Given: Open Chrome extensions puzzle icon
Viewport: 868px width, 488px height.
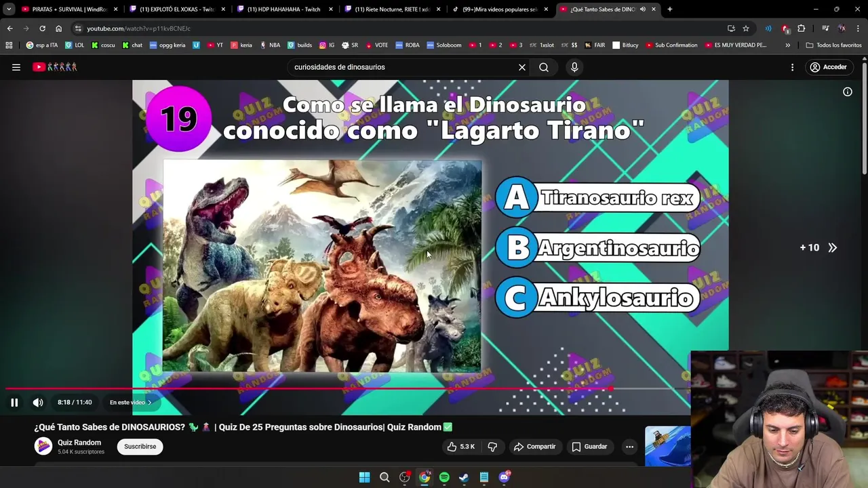Looking at the screenshot, I should [x=802, y=28].
